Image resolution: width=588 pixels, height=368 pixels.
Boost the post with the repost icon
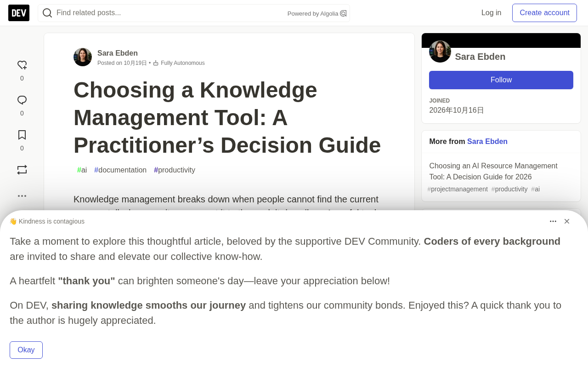point(22,170)
